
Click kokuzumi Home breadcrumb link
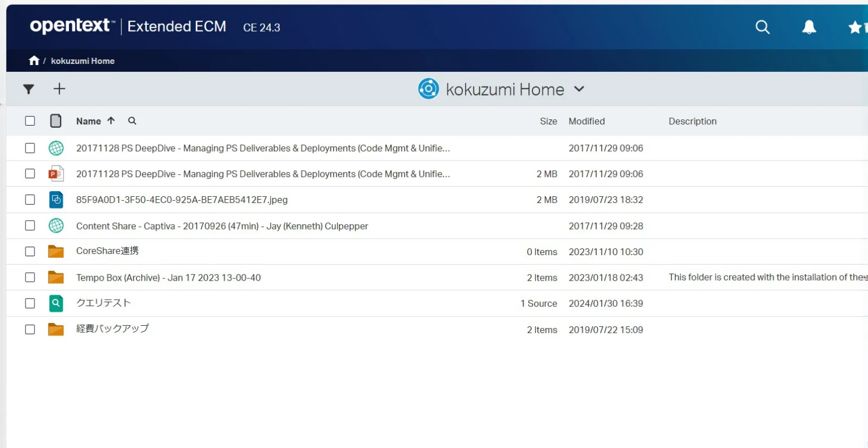point(83,61)
